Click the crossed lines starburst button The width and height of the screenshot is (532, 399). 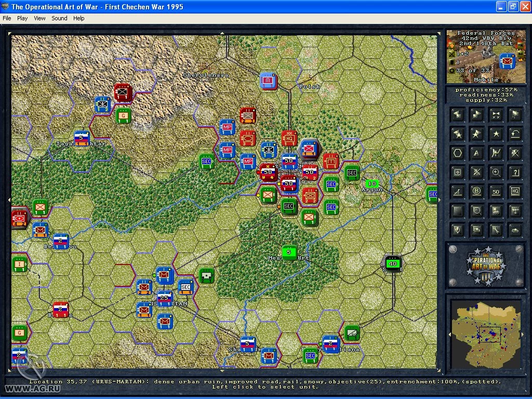pyautogui.click(x=476, y=172)
